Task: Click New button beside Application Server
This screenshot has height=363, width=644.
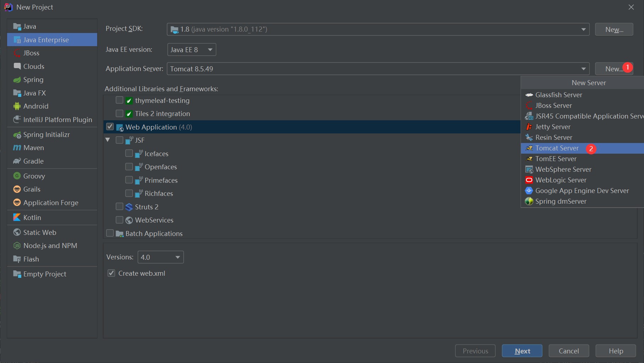Action: [x=614, y=69]
